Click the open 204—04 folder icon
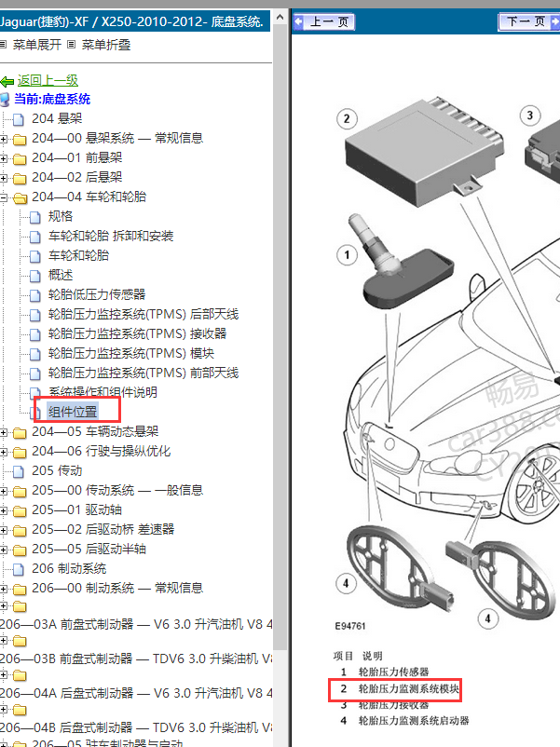 tap(20, 197)
